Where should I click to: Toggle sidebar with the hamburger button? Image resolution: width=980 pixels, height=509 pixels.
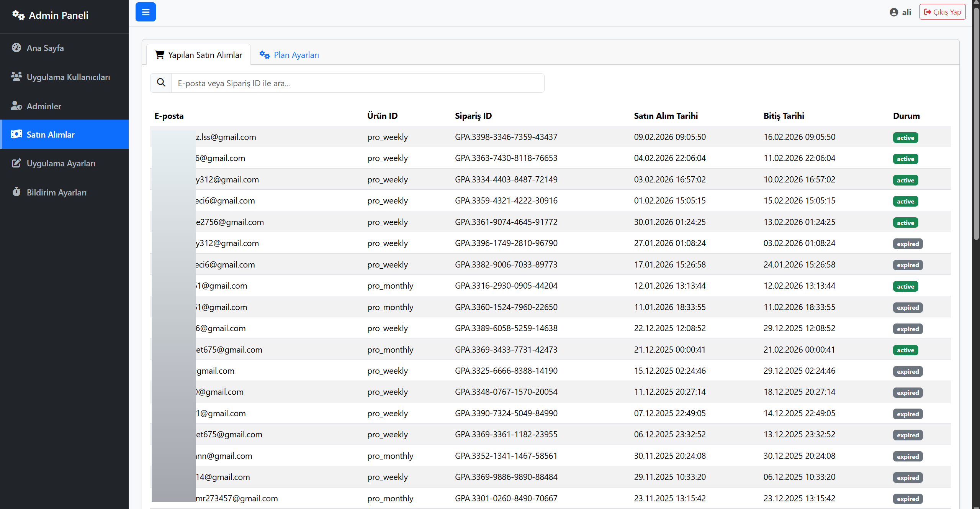tap(146, 12)
